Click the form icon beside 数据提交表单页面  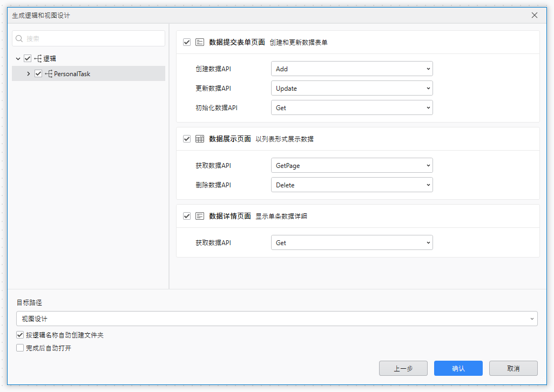click(200, 42)
